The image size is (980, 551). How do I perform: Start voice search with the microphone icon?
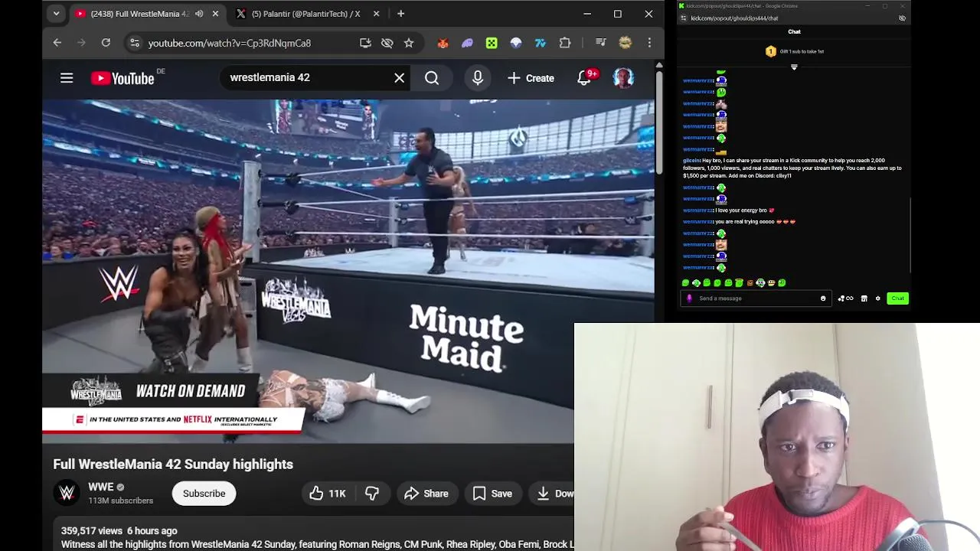478,78
